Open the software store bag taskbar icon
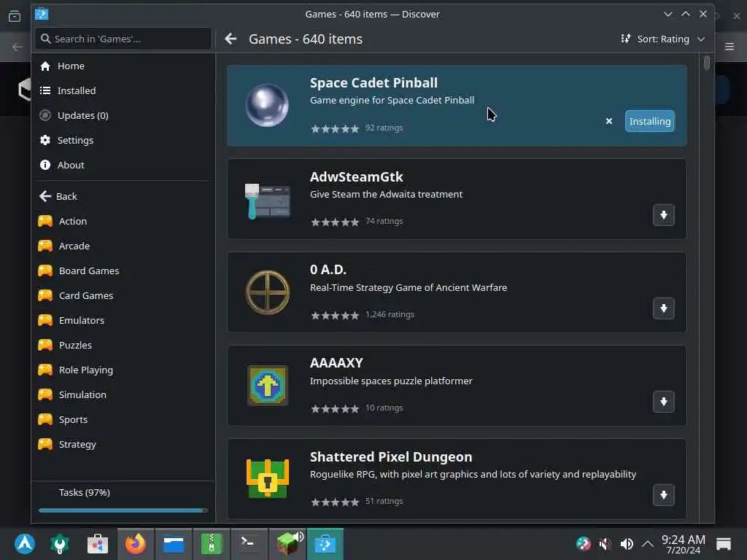This screenshot has width=747, height=560. tap(98, 544)
